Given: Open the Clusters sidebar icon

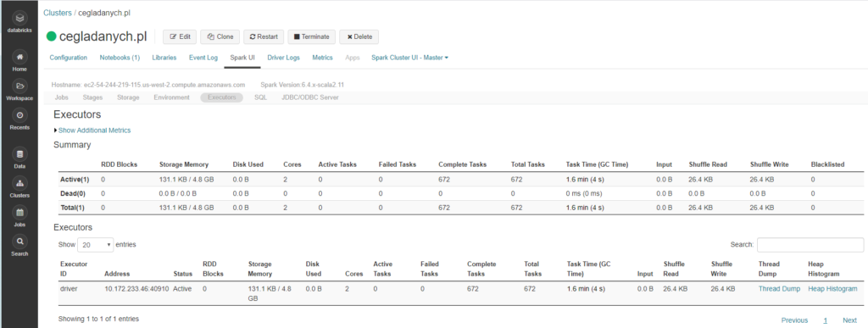Looking at the screenshot, I should pyautogui.click(x=19, y=184).
